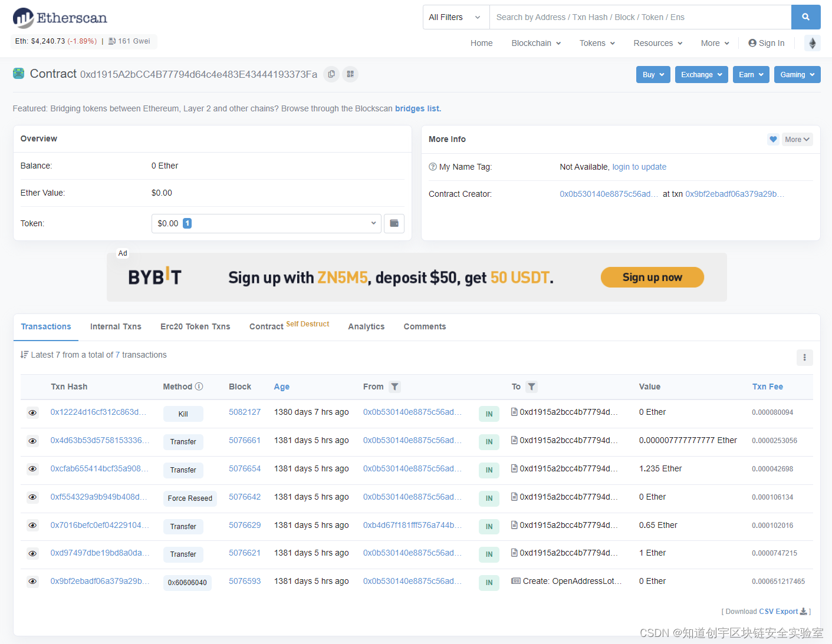The width and height of the screenshot is (832, 644).
Task: Toggle the eye preview for txn 0xcfab655414bcf35a908
Action: [x=32, y=469]
